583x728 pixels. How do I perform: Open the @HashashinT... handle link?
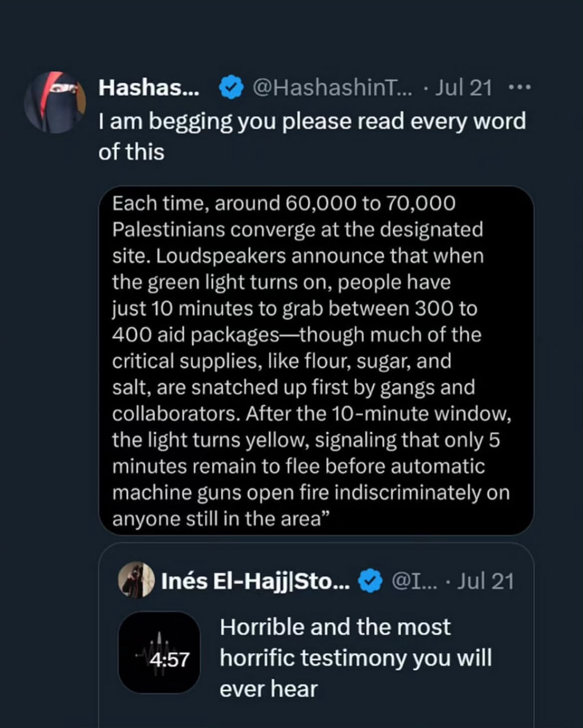click(x=333, y=88)
